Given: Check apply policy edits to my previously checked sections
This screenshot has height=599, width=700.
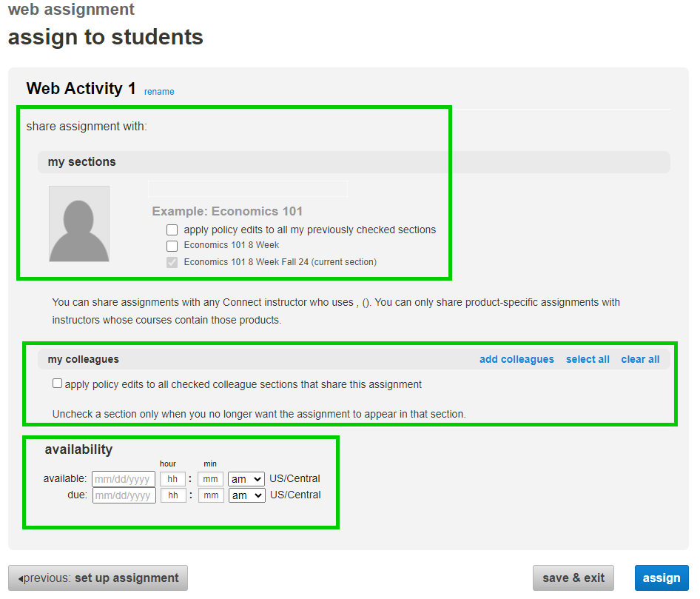Looking at the screenshot, I should 172,230.
